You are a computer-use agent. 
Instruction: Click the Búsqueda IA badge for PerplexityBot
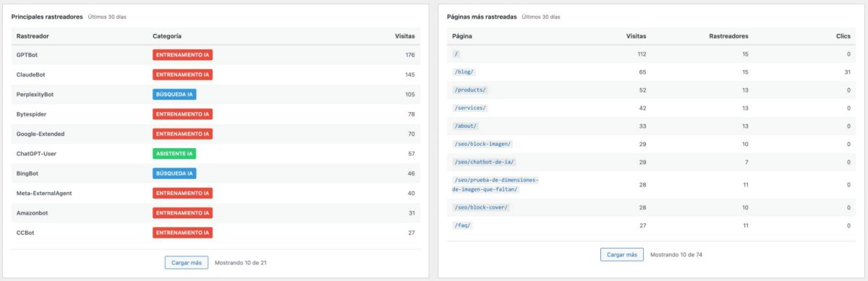click(174, 94)
